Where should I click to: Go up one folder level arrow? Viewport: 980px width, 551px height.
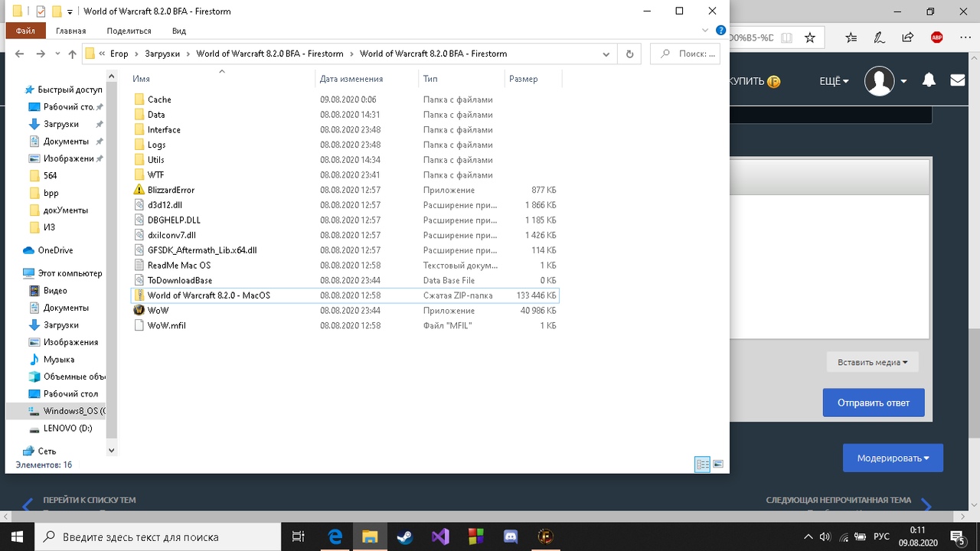(x=73, y=54)
